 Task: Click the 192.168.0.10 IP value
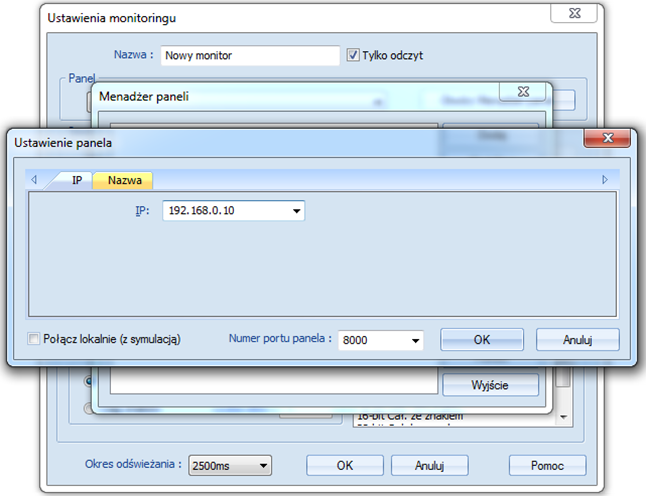[201, 211]
